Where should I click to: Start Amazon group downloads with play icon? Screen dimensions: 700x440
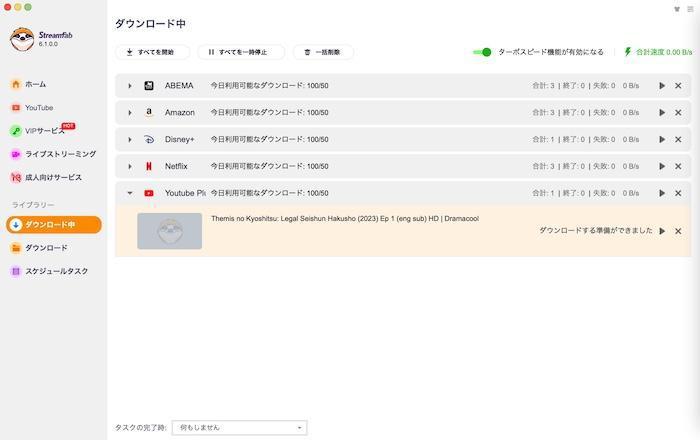point(662,112)
